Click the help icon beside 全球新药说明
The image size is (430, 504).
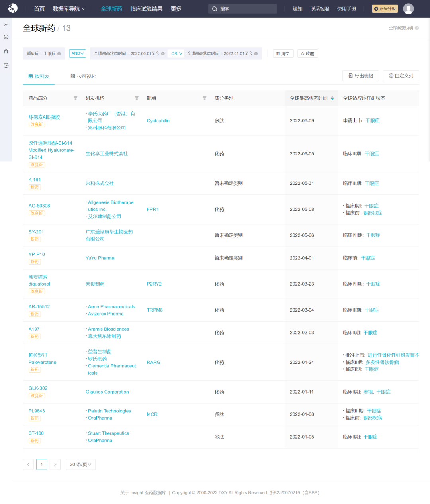(417, 28)
